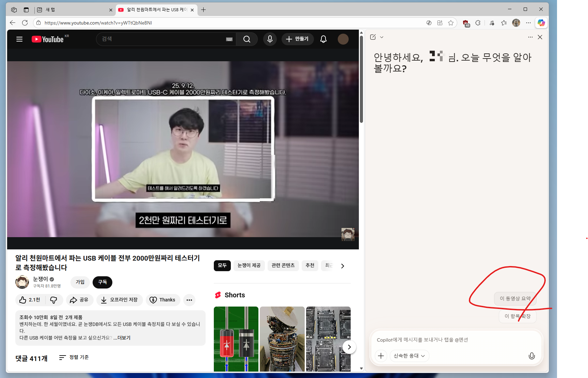This screenshot has height=378, width=588.
Task: Reload the page with the refresh icon
Action: click(25, 23)
